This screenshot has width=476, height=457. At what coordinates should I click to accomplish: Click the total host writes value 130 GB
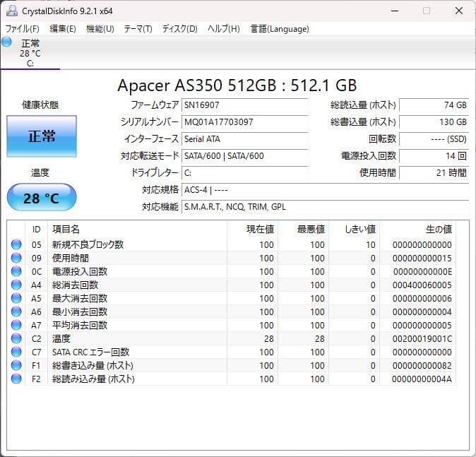click(434, 122)
